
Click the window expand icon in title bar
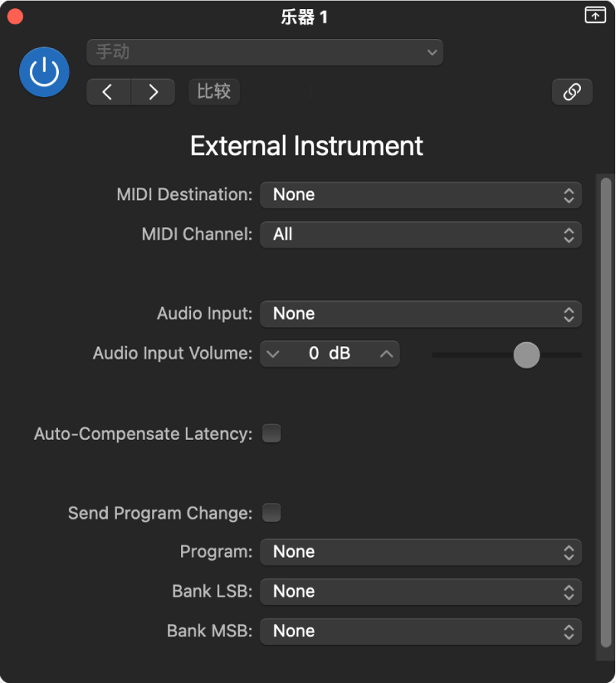click(595, 15)
